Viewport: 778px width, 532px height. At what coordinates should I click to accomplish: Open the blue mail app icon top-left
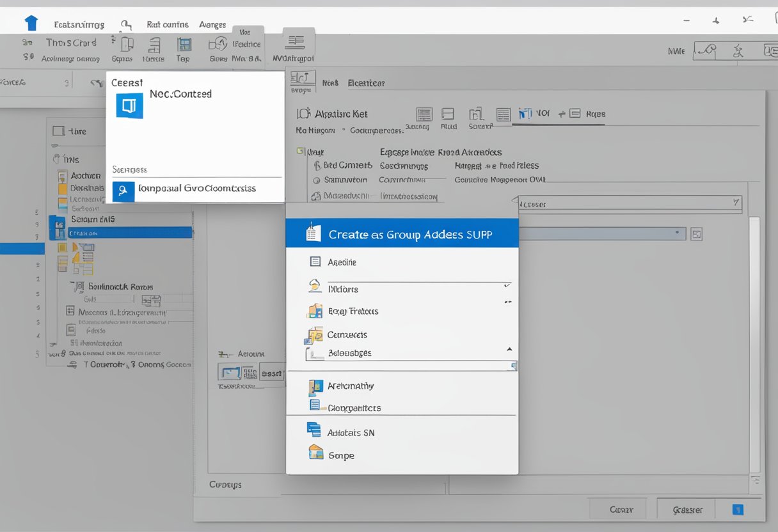(30, 22)
